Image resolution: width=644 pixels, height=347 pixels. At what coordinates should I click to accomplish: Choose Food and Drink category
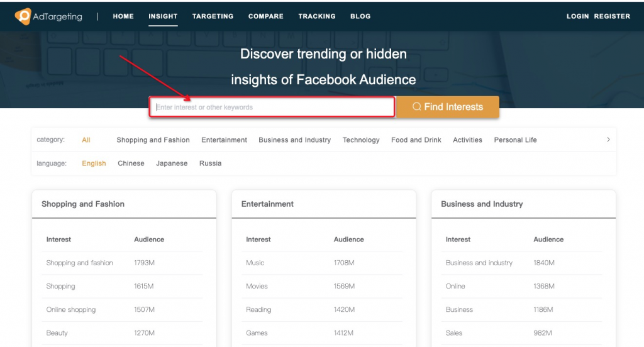coord(416,140)
